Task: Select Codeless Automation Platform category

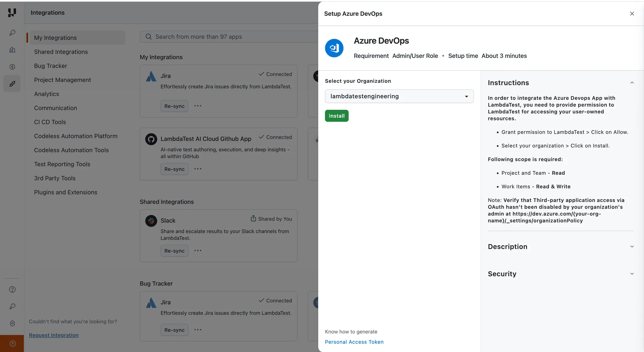Action: pyautogui.click(x=76, y=136)
